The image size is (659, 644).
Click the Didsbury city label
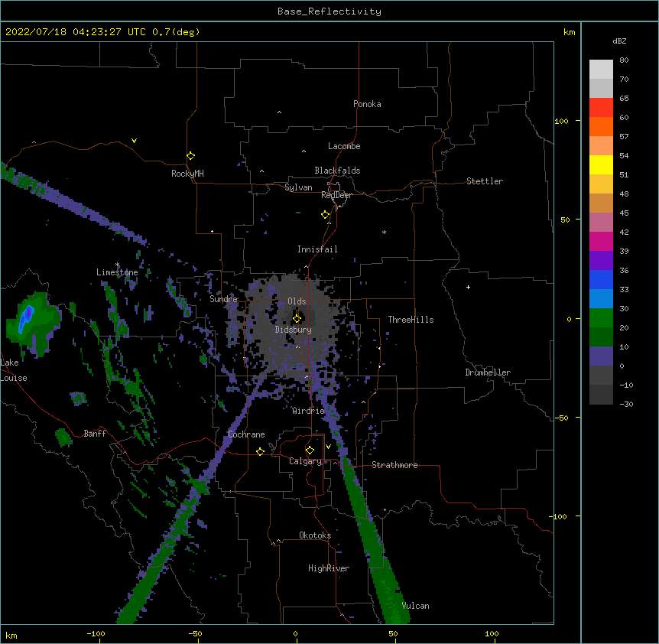[294, 330]
